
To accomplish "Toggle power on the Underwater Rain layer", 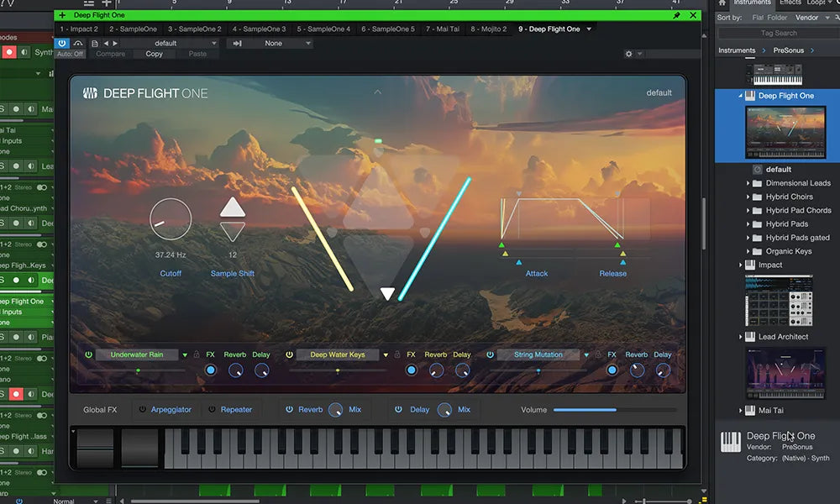I will pos(87,354).
